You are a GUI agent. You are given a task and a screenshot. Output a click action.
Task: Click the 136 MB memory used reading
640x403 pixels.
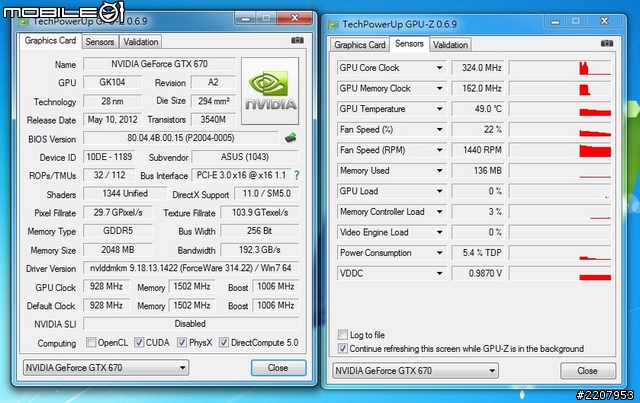478,171
